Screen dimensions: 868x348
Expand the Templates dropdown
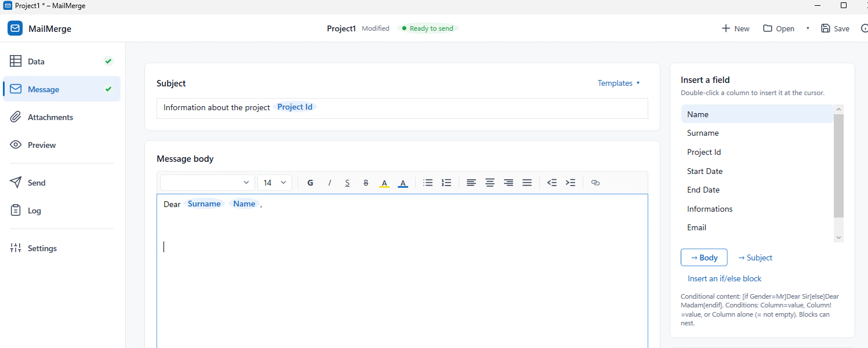[619, 83]
